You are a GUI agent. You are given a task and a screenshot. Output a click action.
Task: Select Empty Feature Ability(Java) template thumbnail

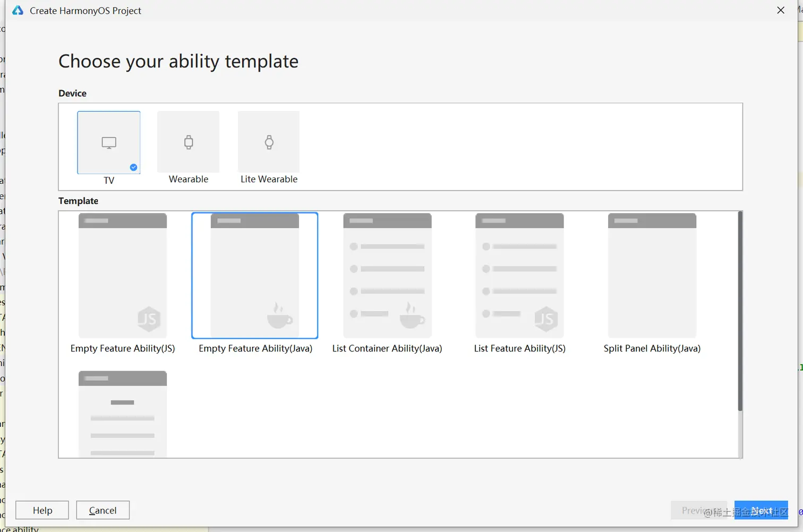click(255, 276)
